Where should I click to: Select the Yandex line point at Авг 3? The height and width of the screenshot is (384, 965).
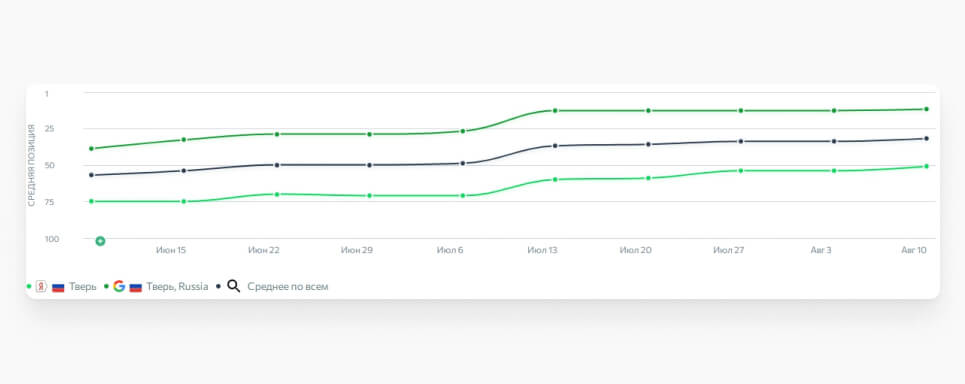[834, 170]
